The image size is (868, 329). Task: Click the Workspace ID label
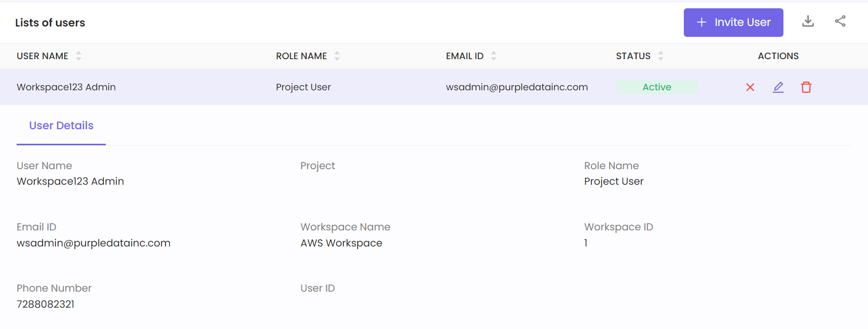coord(618,227)
